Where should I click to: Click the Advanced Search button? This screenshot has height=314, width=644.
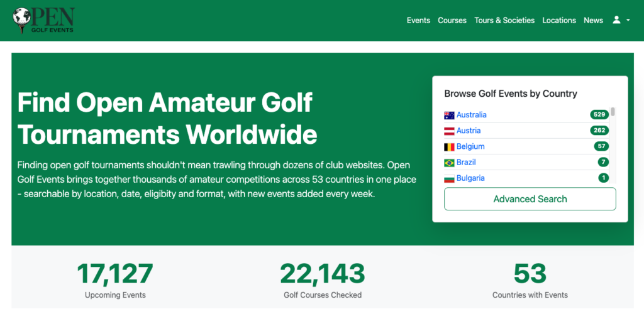point(530,199)
